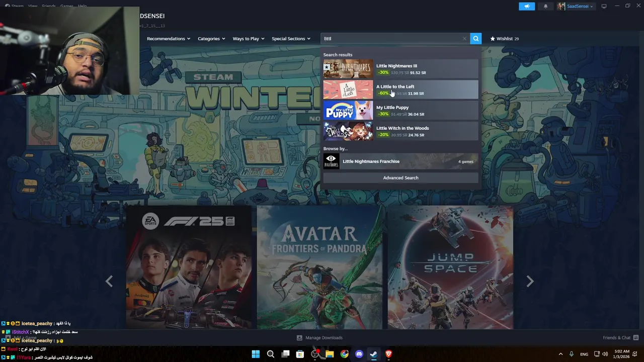Click the My Little Puppy thumbnail image

[x=348, y=111]
